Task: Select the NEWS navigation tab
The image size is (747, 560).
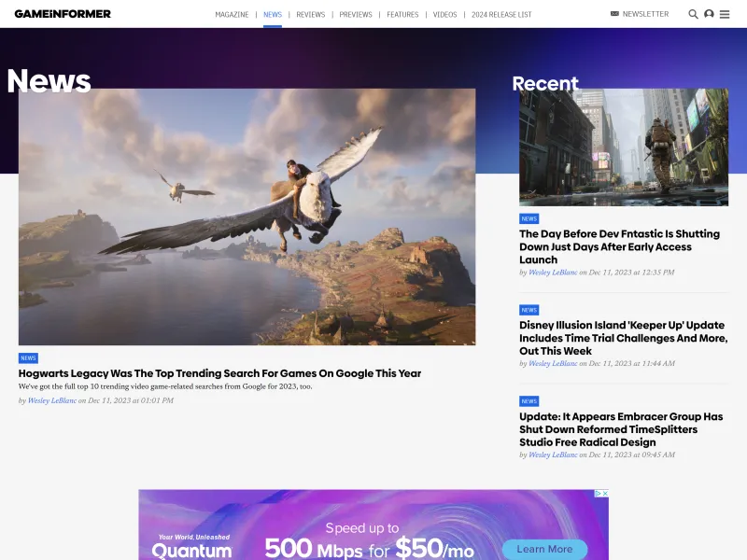Action: (273, 14)
